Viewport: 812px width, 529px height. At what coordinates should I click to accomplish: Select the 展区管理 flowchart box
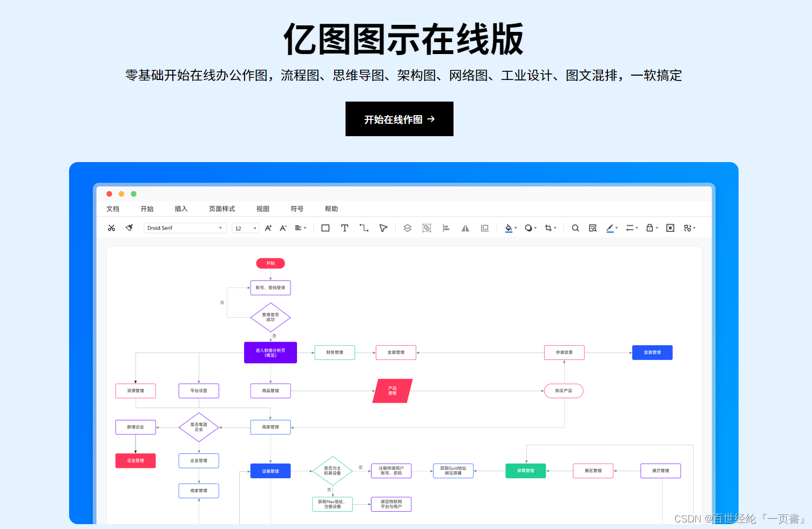pos(593,471)
